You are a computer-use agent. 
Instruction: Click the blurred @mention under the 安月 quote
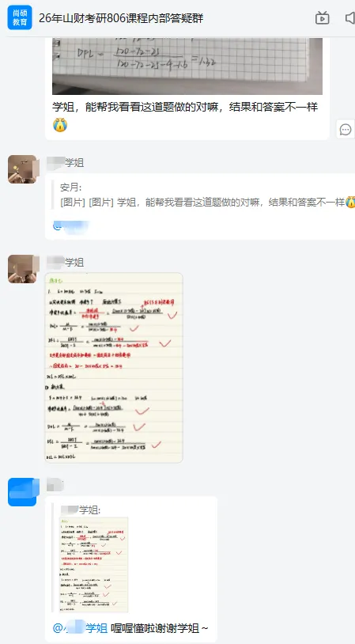71,226
